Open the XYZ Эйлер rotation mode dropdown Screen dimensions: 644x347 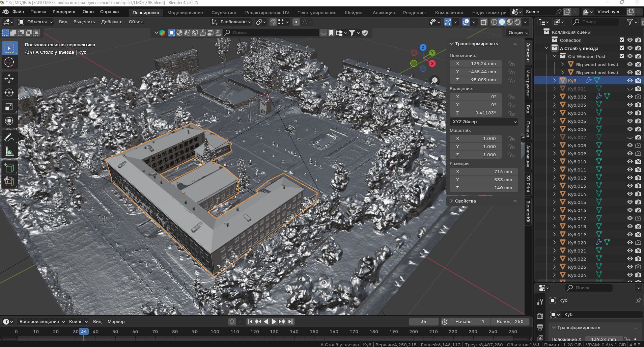coord(483,122)
